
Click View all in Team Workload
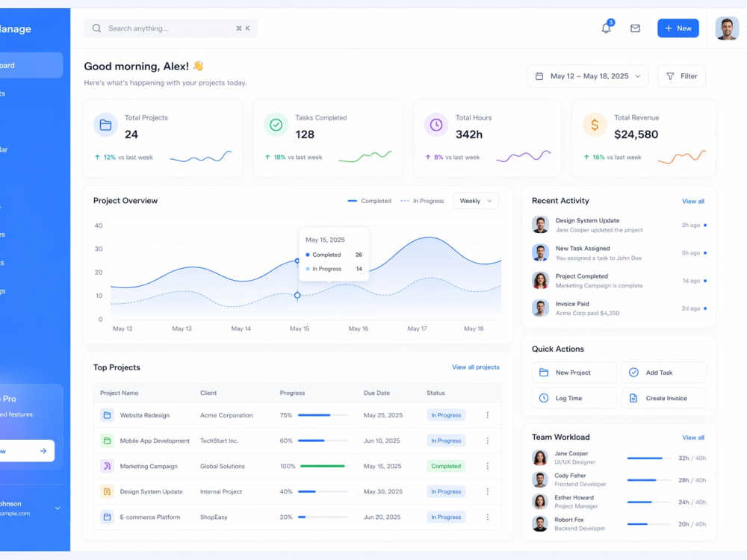pyautogui.click(x=692, y=438)
